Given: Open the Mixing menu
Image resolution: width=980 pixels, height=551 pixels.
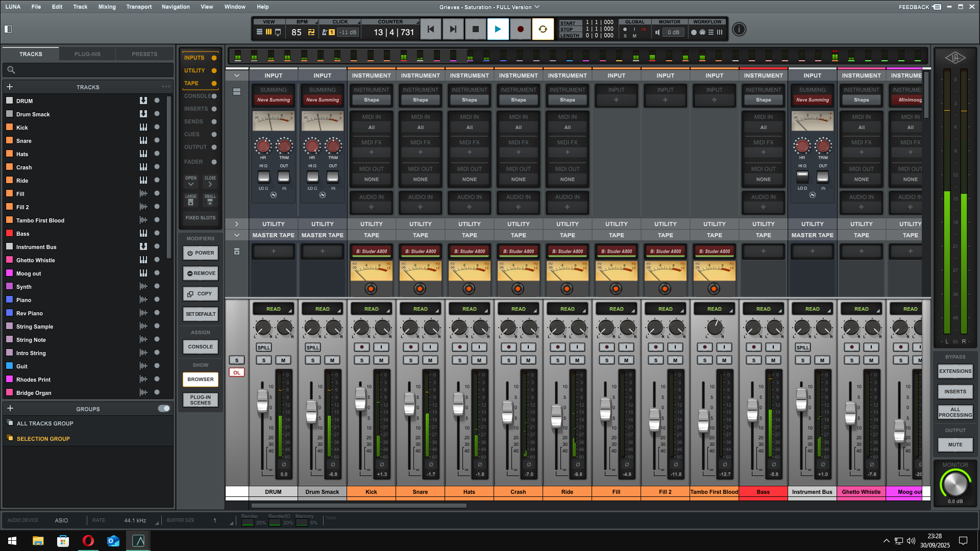Looking at the screenshot, I should (x=107, y=7).
